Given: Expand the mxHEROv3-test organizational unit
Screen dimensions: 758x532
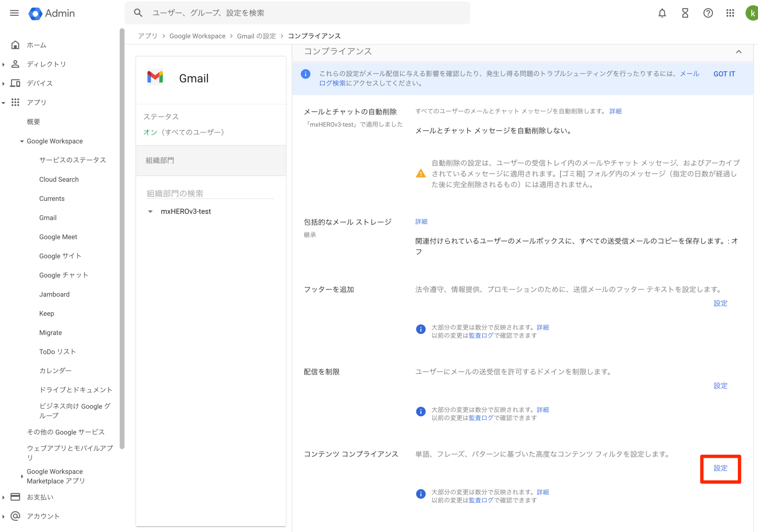Looking at the screenshot, I should click(x=150, y=211).
